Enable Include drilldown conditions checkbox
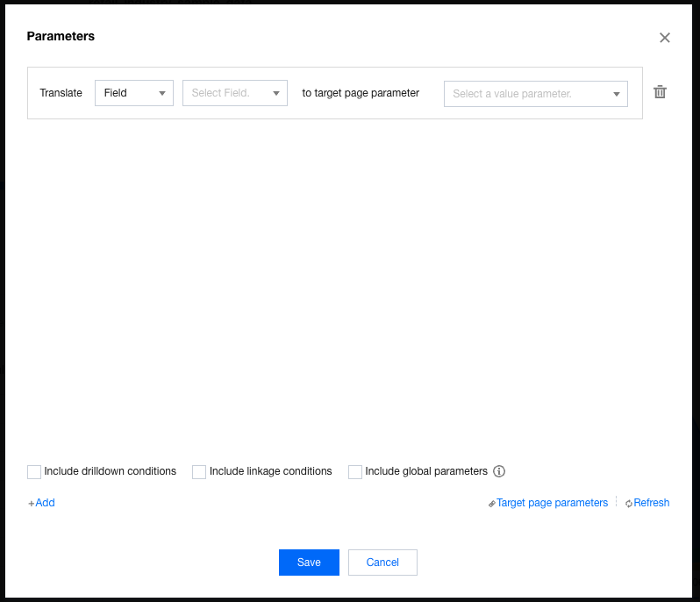This screenshot has height=602, width=700. coord(34,472)
